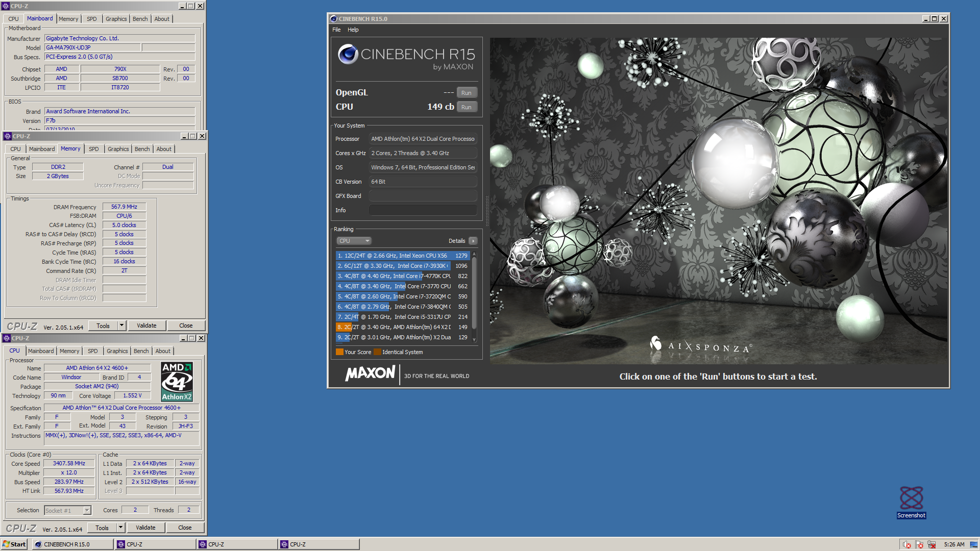
Task: Click the network tray icon with red X
Action: coord(932,544)
